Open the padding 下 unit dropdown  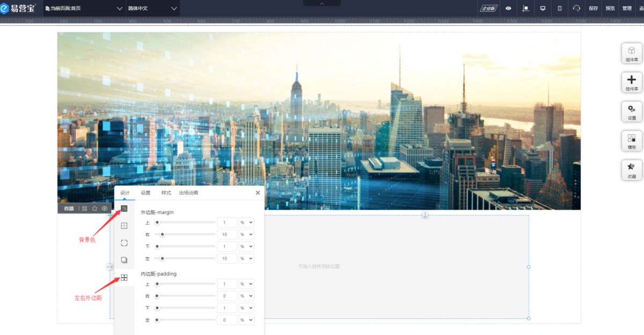tap(246, 308)
